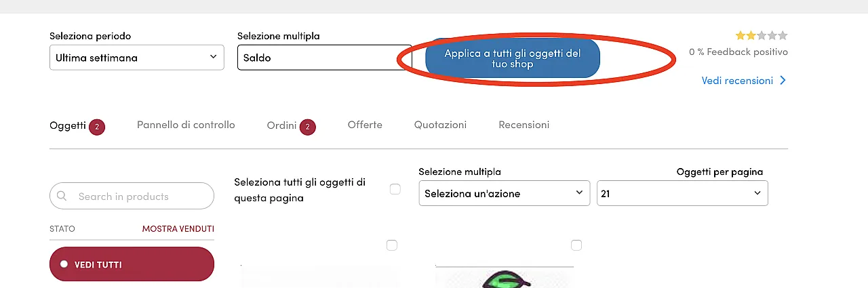The height and width of the screenshot is (288, 868).
Task: Click the Mostra Venduti link
Action: (x=178, y=229)
